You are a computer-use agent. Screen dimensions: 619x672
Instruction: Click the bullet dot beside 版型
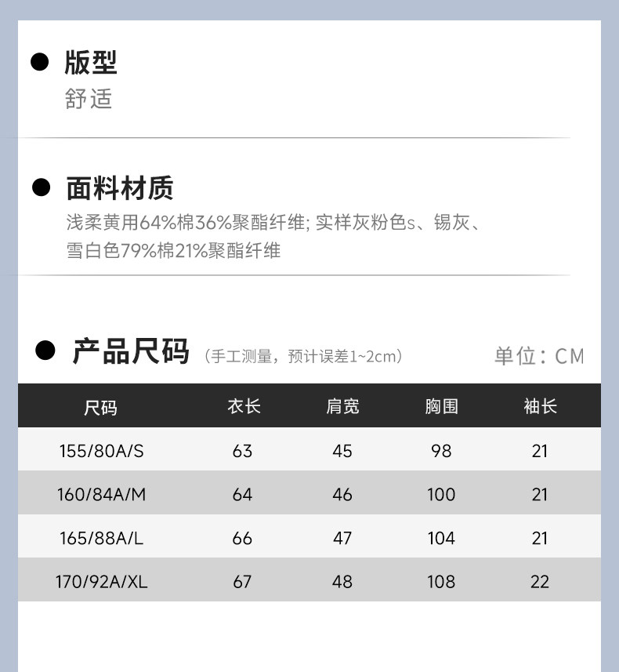[40, 63]
